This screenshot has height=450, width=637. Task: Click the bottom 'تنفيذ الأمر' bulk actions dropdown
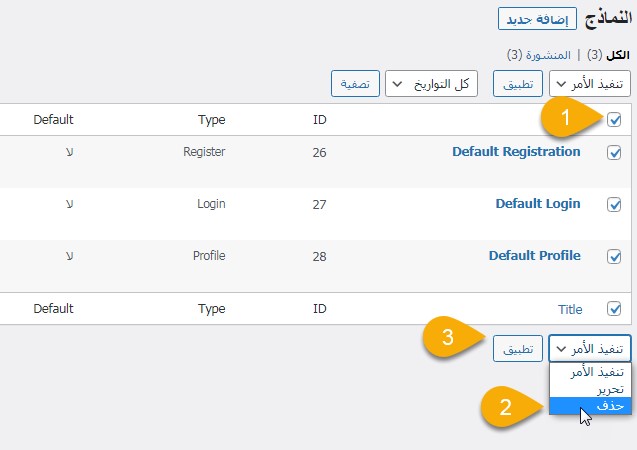[x=591, y=349]
